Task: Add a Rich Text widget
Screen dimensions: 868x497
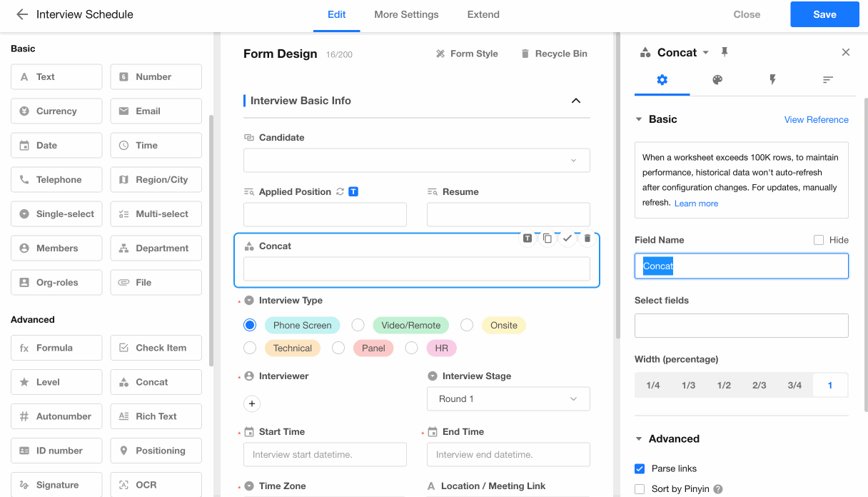Action: 156,416
